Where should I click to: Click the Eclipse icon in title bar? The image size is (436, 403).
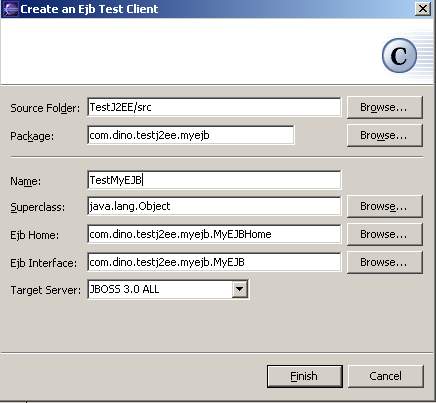(10, 9)
